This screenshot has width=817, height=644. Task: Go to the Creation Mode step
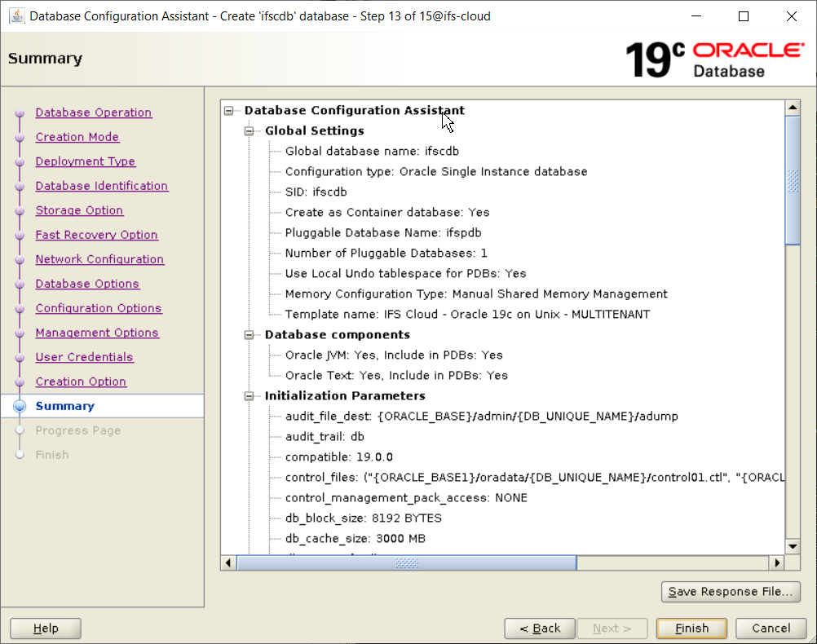pos(77,137)
